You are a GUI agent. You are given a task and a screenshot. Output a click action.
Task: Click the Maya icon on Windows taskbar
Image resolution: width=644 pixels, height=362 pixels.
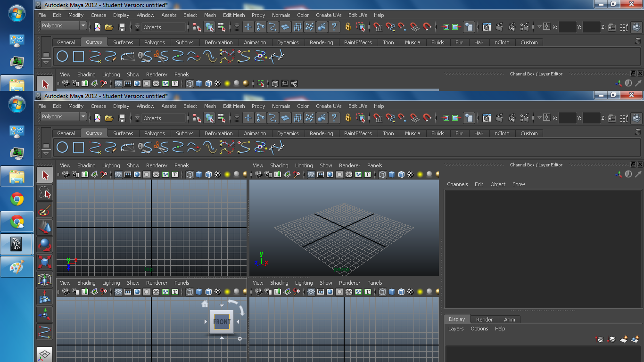pos(17,244)
